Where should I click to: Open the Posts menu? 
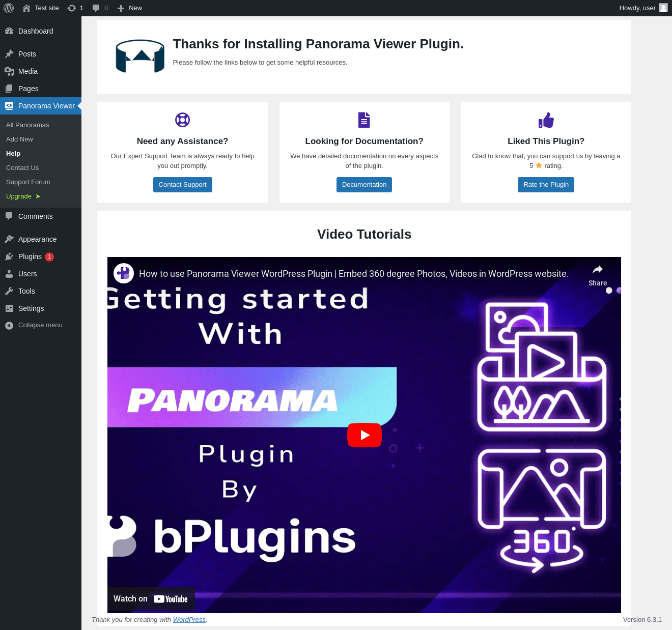pos(41,54)
